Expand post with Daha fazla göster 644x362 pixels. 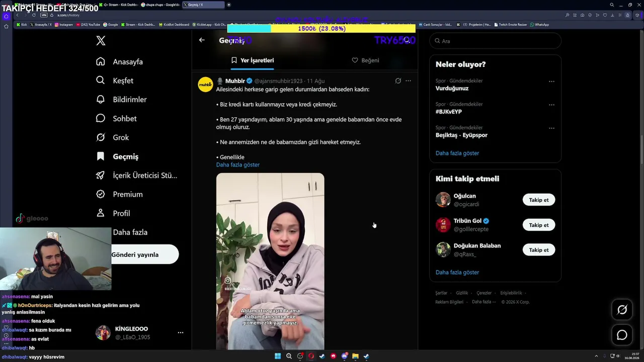(238, 165)
